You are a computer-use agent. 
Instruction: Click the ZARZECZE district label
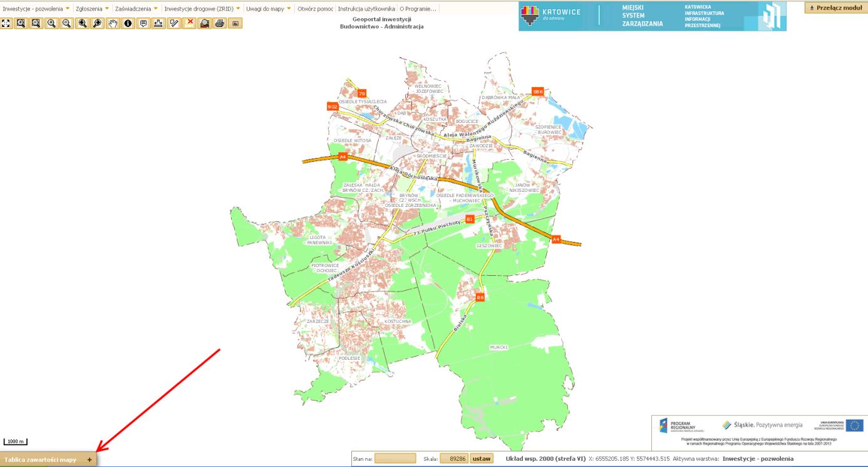318,321
